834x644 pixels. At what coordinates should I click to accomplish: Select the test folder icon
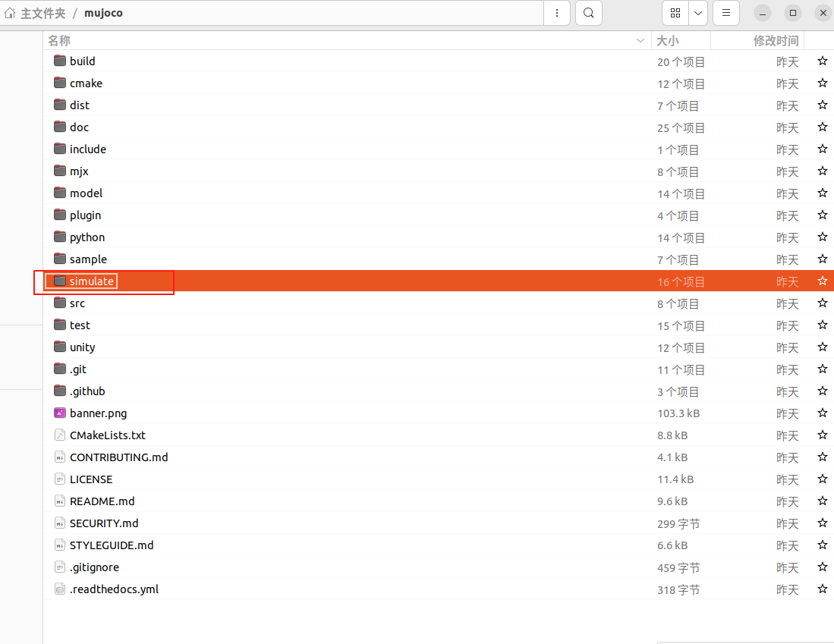60,325
